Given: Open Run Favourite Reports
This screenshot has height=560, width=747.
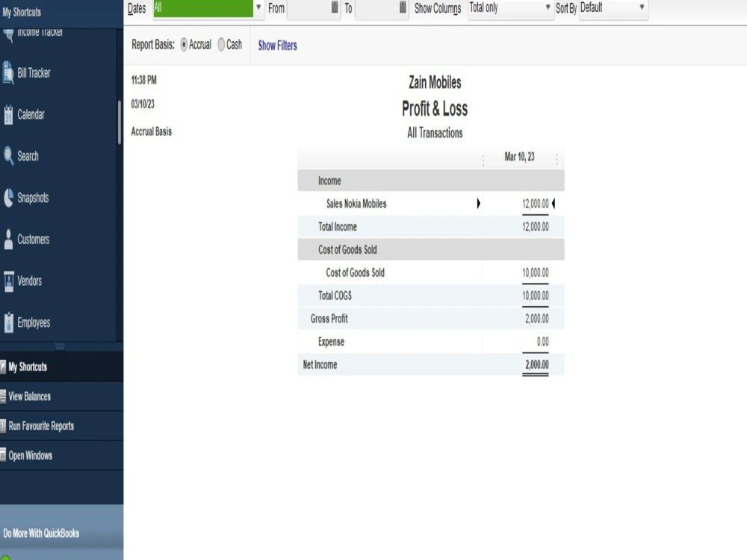Looking at the screenshot, I should click(41, 426).
